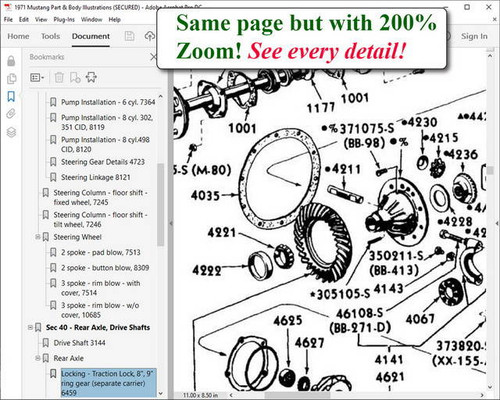
Task: Click the delete bookmark trash icon
Action: pos(59,78)
